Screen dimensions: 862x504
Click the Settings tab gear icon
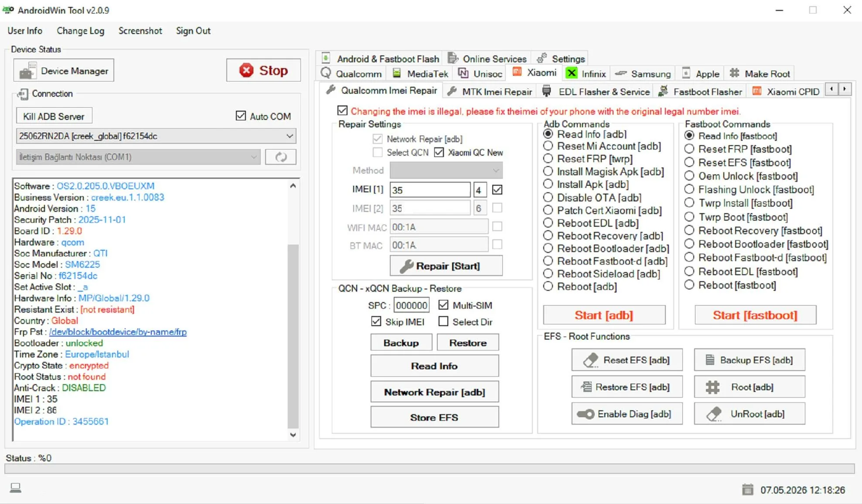542,58
